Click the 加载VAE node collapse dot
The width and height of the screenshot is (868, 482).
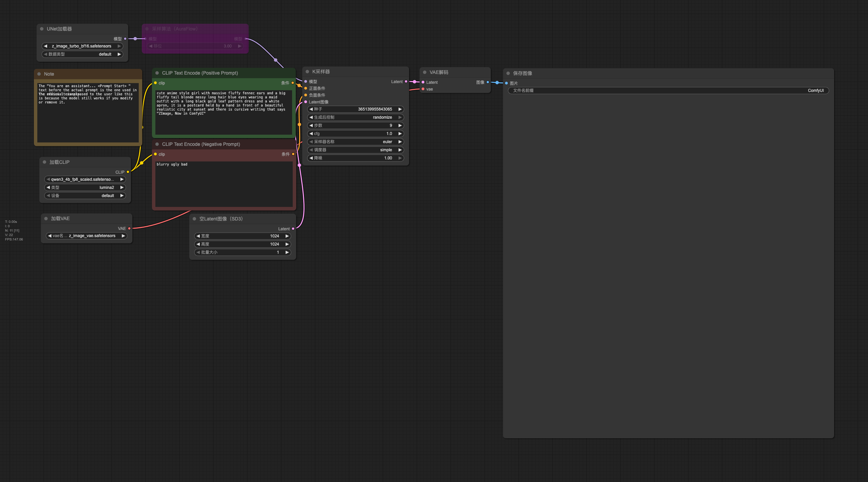coord(46,218)
